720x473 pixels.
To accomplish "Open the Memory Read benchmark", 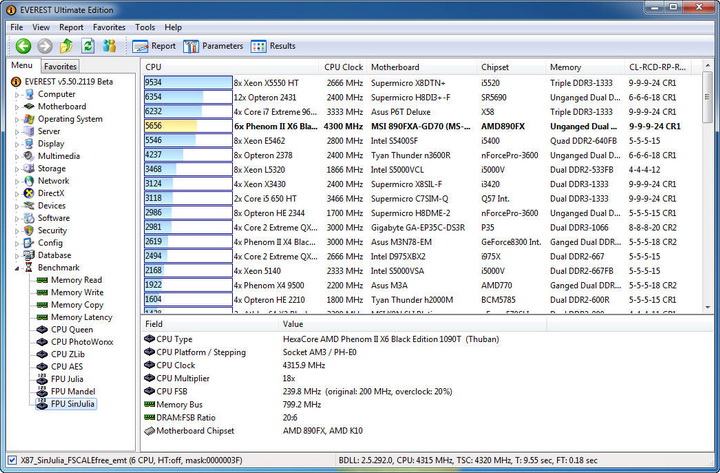I will click(69, 280).
